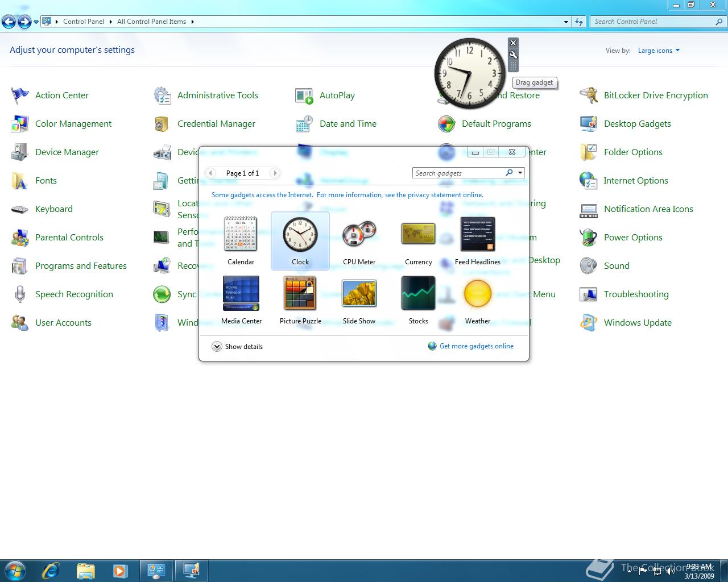Launch Internet Explorer from taskbar
Viewport: 728px width, 582px height.
[51, 570]
